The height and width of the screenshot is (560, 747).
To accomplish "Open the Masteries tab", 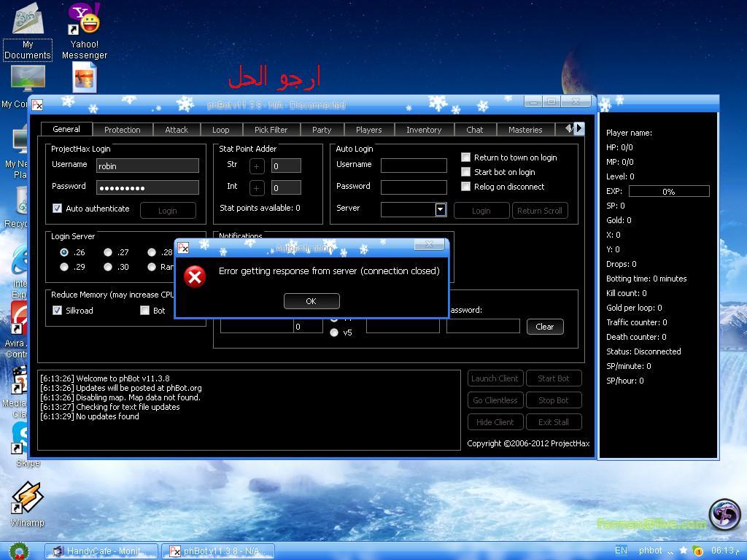I will point(525,130).
